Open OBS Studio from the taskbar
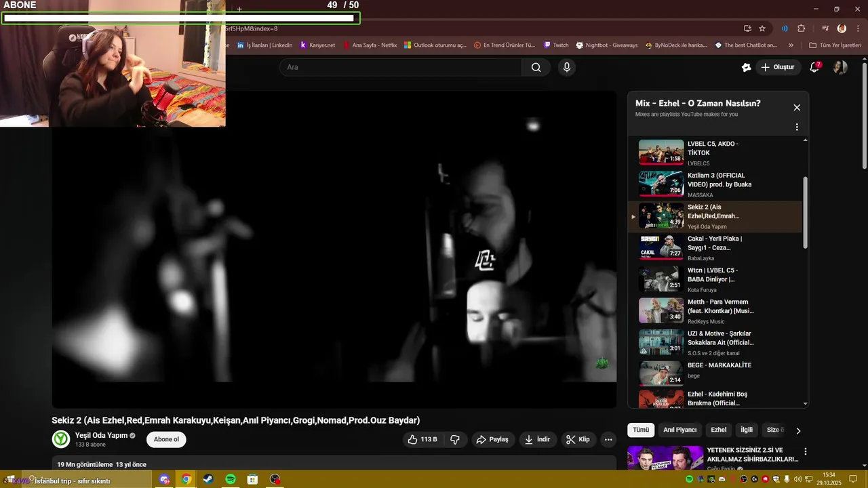 pyautogui.click(x=275, y=479)
